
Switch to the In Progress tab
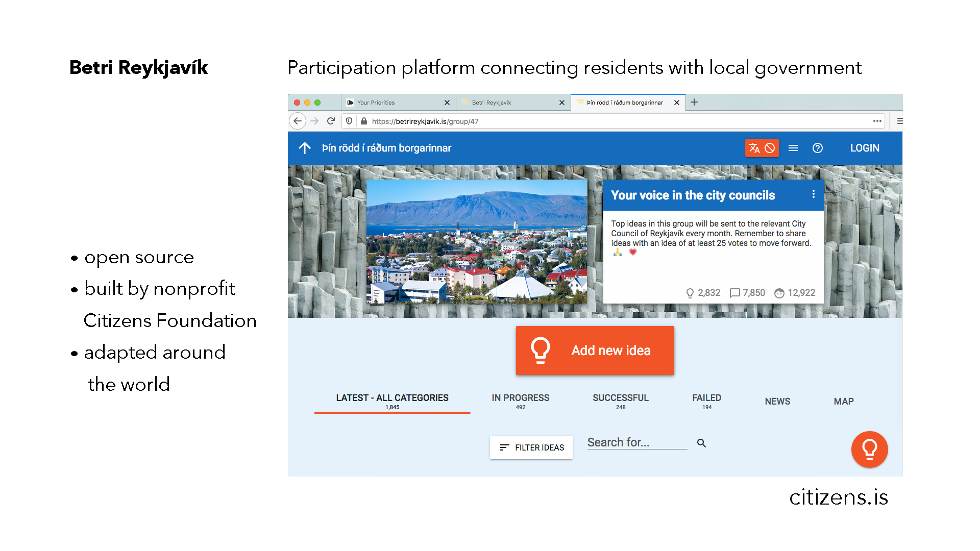pyautogui.click(x=521, y=401)
